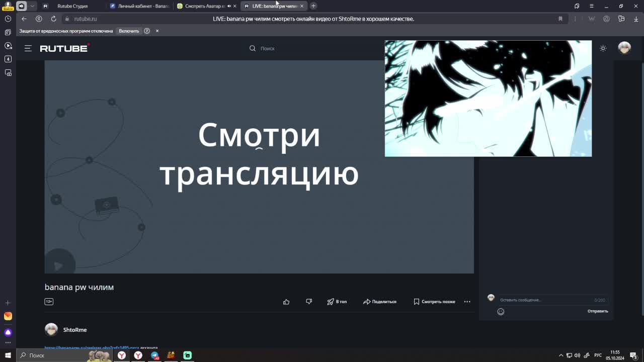Add an app to sidebar with plus

[8, 303]
